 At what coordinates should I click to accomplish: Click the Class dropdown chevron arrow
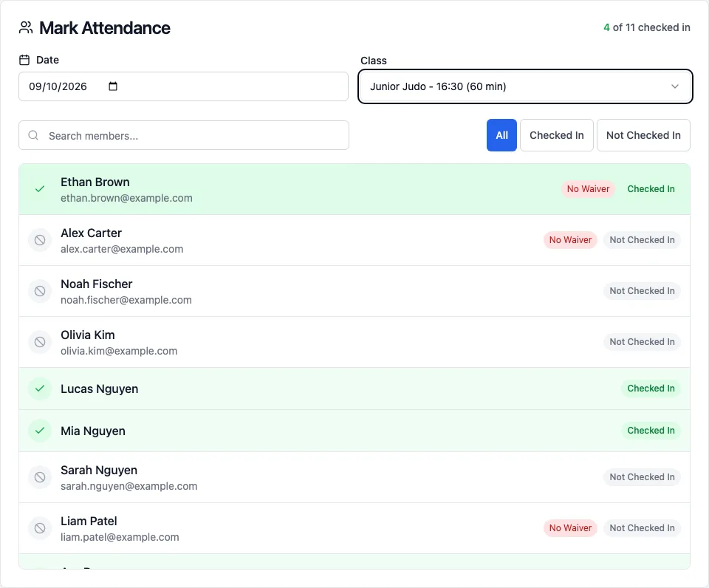674,86
